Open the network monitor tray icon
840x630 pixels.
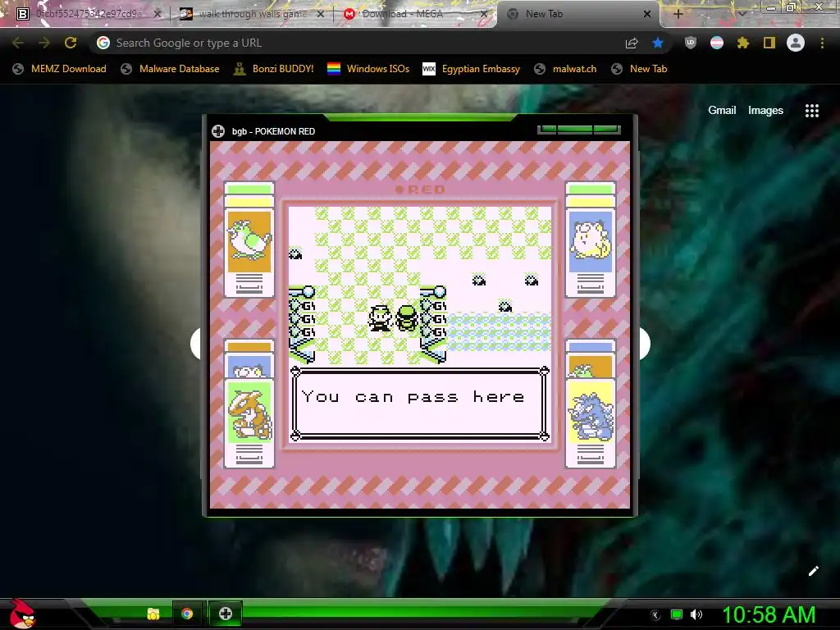pos(677,614)
